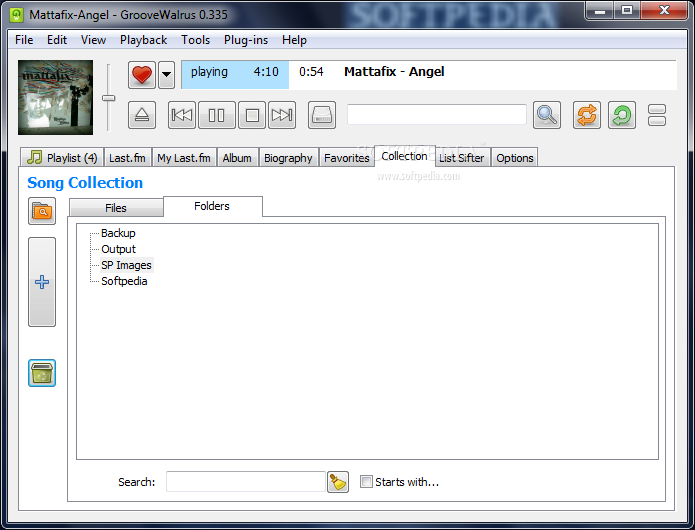Viewport: 695px width, 530px height.
Task: Select the Softpedia folder in tree
Action: 124,281
